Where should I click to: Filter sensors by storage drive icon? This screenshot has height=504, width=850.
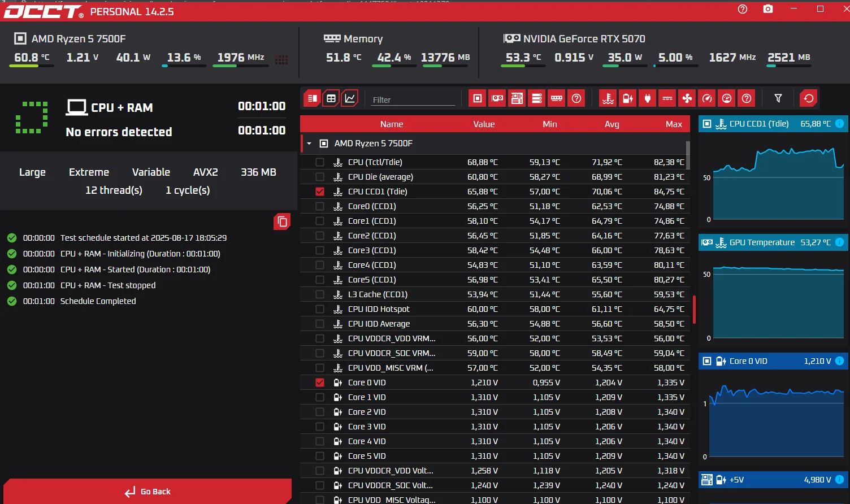point(537,98)
